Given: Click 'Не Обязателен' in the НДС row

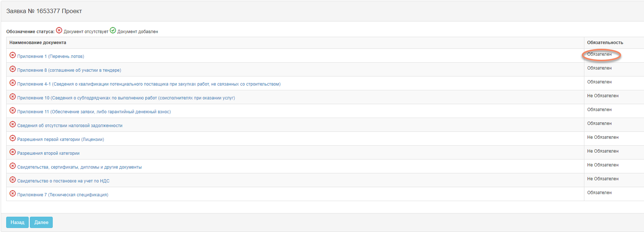Looking at the screenshot, I should 603,179.
